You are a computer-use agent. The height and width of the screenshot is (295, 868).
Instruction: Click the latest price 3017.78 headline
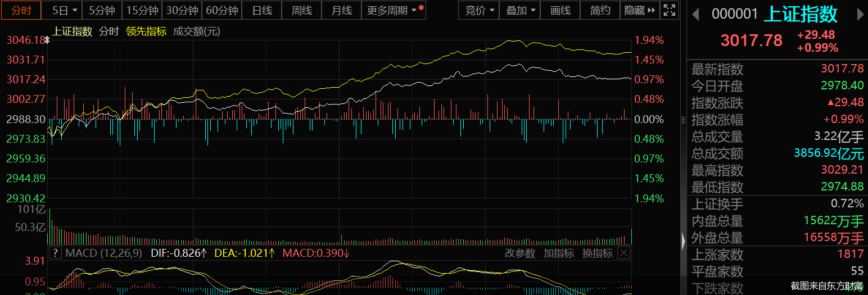[x=752, y=40]
